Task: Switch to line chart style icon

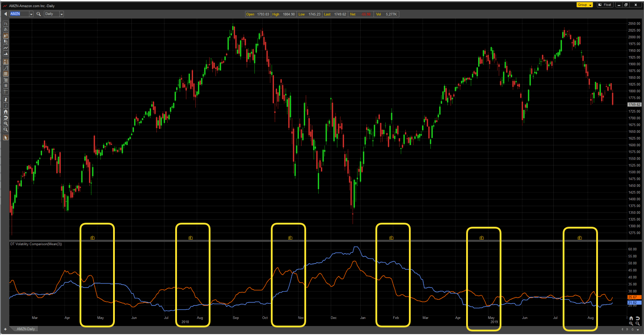Action: 6,47
